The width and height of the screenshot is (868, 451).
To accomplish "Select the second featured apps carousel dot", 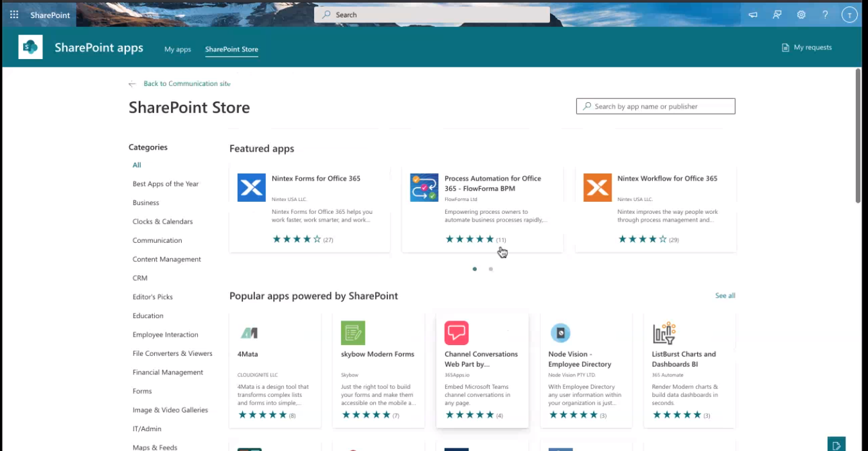I will pos(490,269).
